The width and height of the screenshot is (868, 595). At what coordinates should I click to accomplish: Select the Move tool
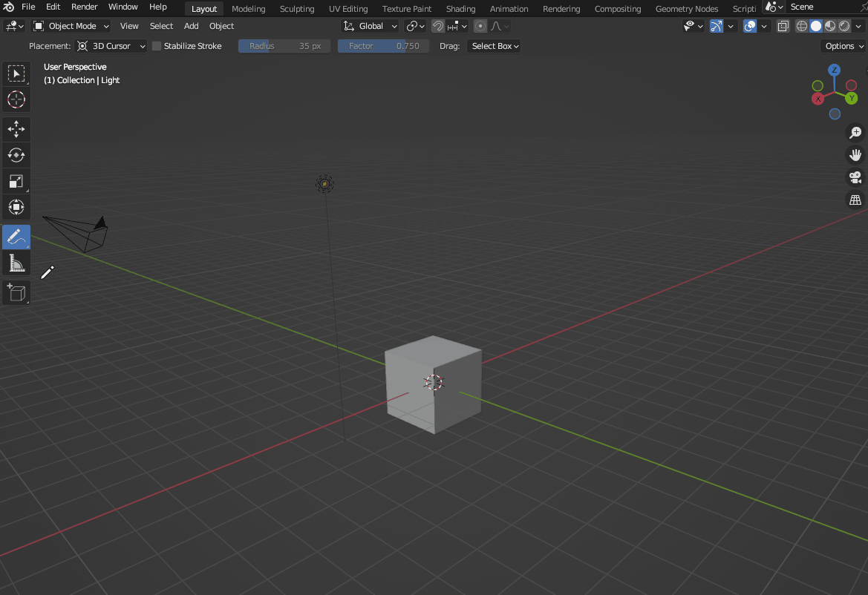point(16,129)
